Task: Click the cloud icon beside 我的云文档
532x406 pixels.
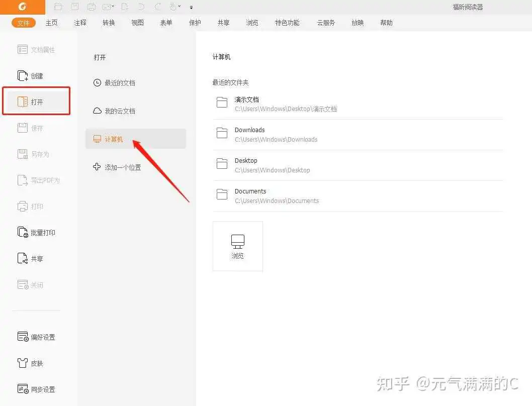Action: point(97,111)
